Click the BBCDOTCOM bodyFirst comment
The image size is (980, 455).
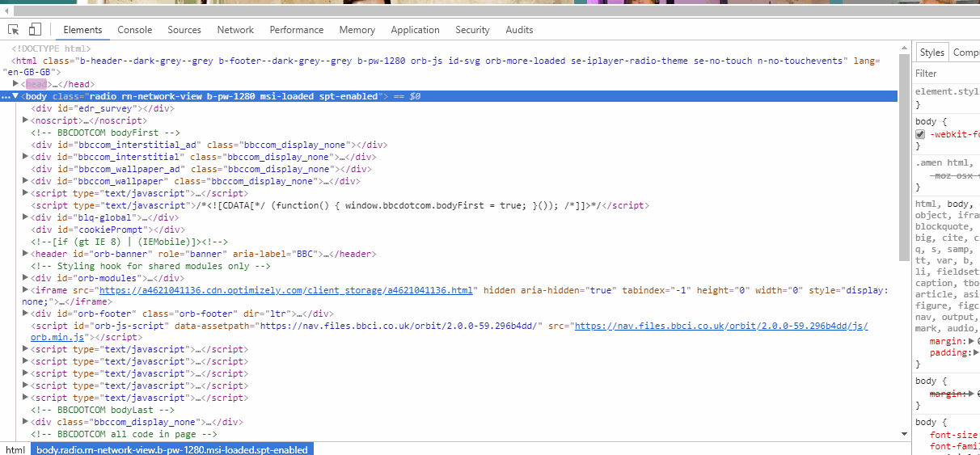[105, 133]
